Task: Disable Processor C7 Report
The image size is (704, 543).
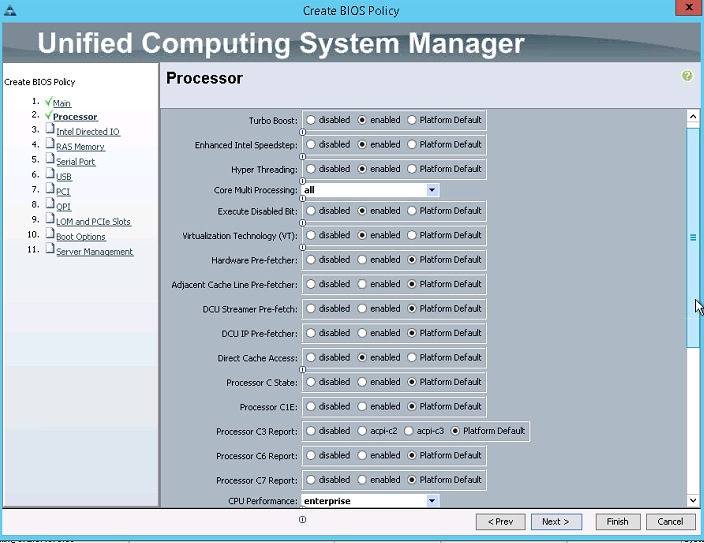Action: 311,480
